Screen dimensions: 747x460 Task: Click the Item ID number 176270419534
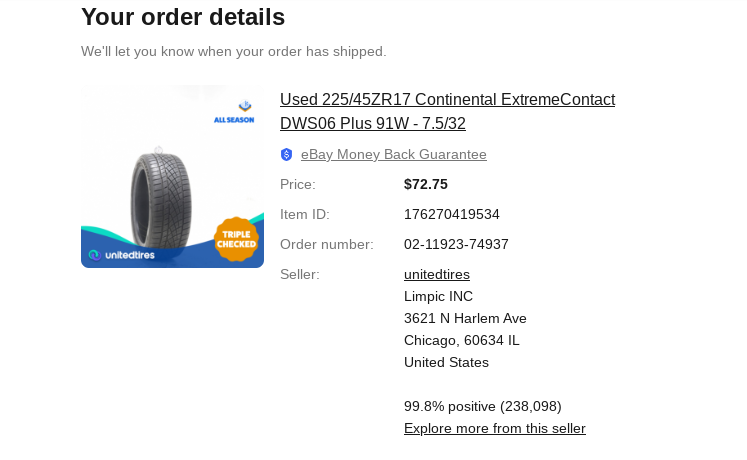(452, 214)
